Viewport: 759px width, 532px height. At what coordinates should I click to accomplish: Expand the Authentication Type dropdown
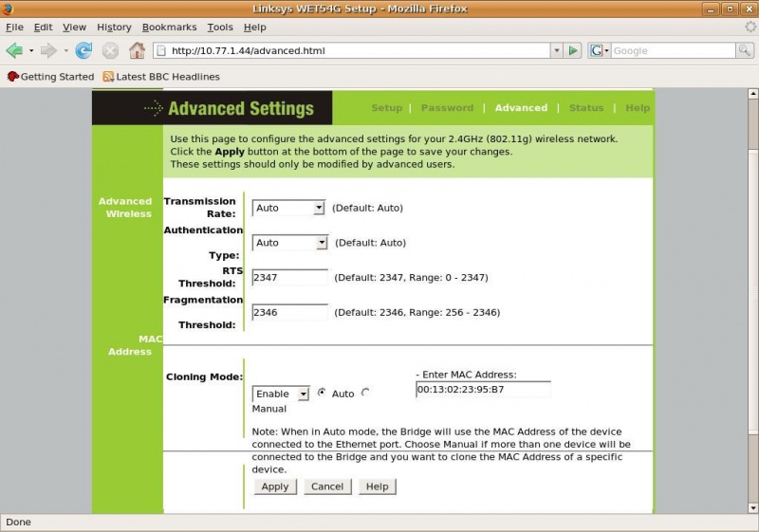[x=321, y=243]
